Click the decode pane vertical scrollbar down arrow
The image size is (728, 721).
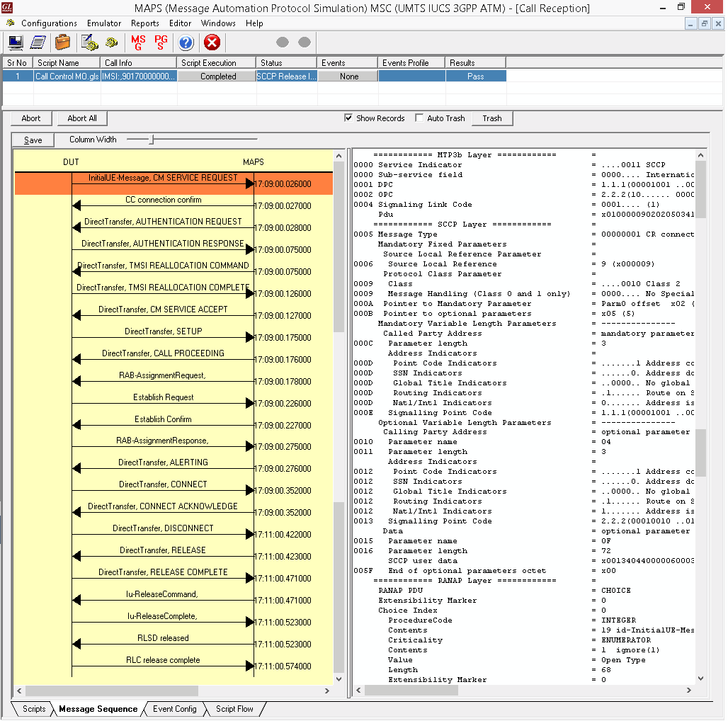[x=700, y=679]
